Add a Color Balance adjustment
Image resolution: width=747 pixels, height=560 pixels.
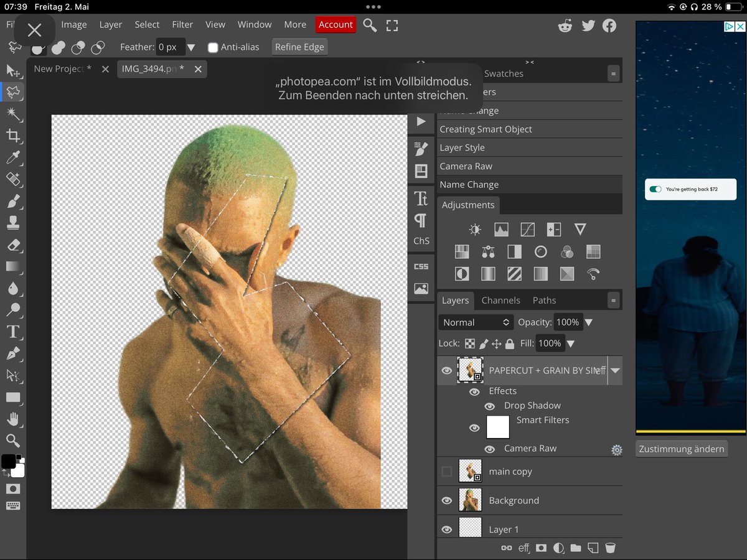pyautogui.click(x=489, y=252)
